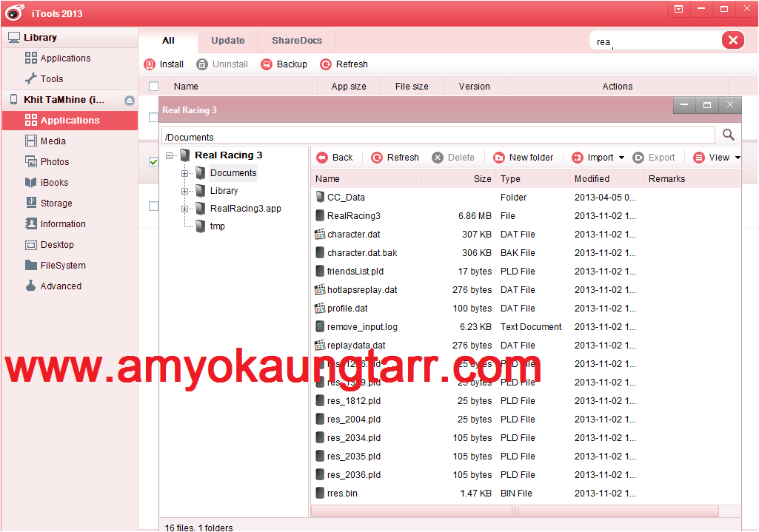Sort apps by the File size column

tap(412, 87)
